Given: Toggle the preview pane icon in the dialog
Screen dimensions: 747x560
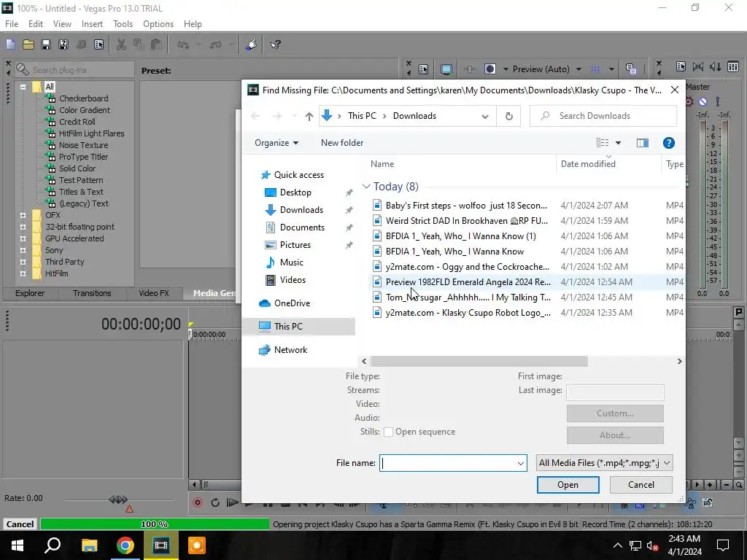Looking at the screenshot, I should [642, 143].
